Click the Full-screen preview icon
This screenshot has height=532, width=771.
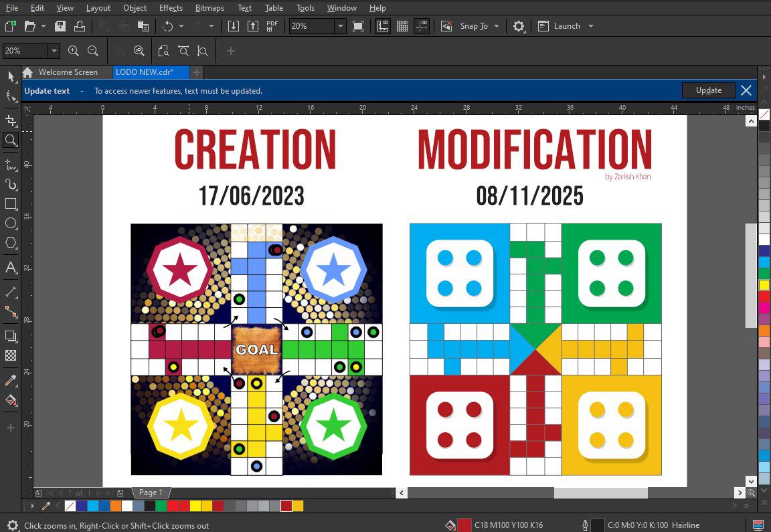(358, 26)
